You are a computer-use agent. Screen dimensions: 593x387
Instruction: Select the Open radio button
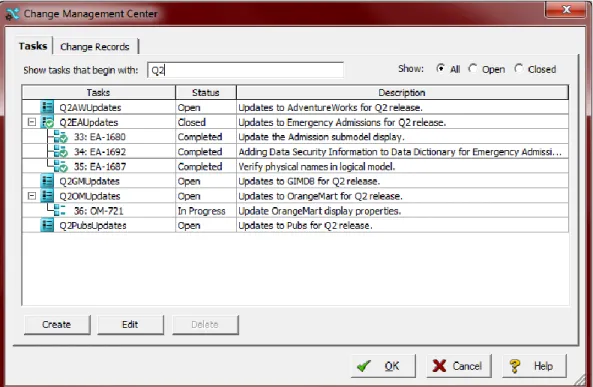tap(473, 69)
